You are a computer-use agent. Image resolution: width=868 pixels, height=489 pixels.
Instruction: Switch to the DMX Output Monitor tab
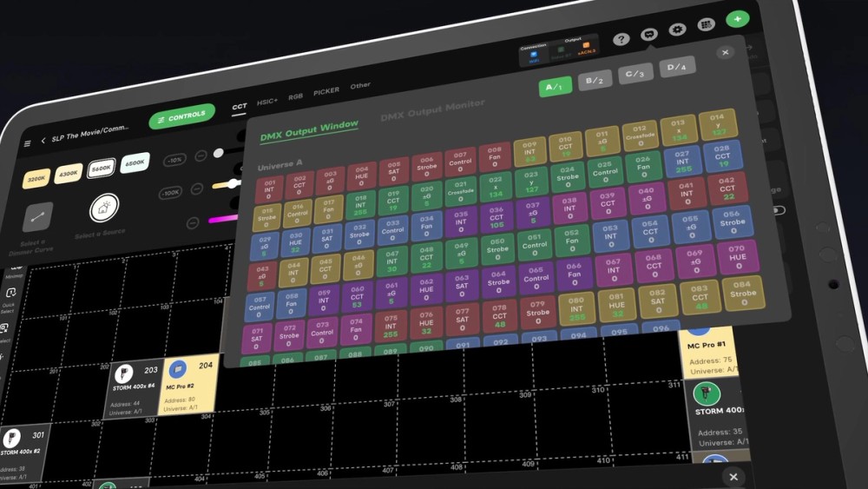coord(432,109)
